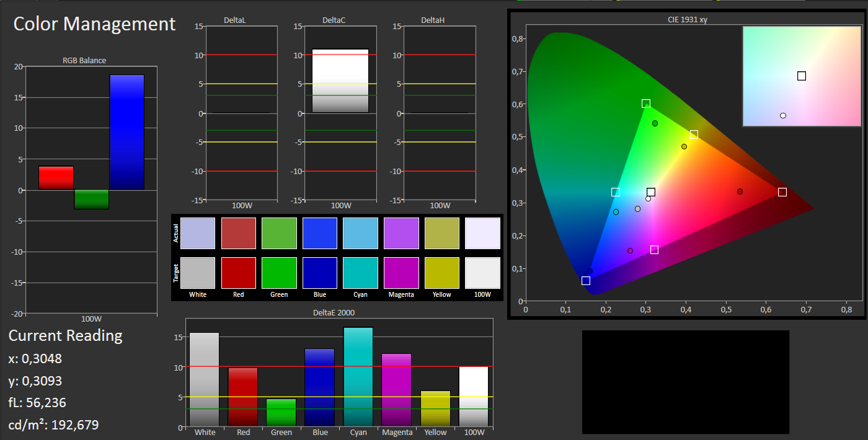Pick the Actual Magenta swatch
This screenshot has width=868, height=440.
401,233
